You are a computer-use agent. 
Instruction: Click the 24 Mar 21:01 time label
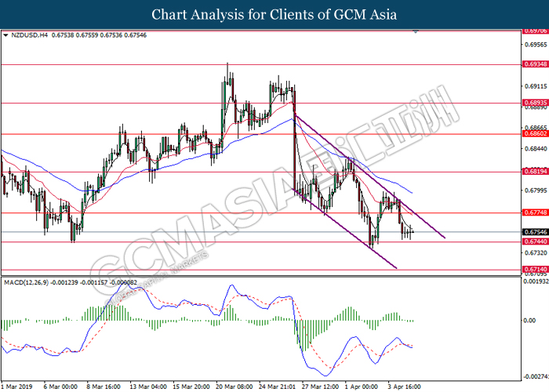pyautogui.click(x=278, y=387)
